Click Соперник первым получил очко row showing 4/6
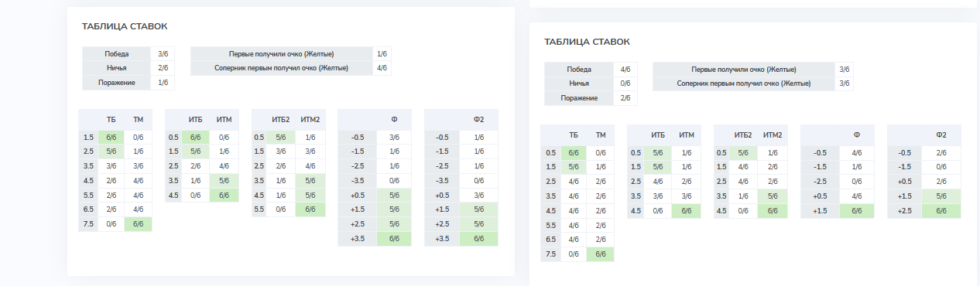This screenshot has width=980, height=286. coord(290,68)
